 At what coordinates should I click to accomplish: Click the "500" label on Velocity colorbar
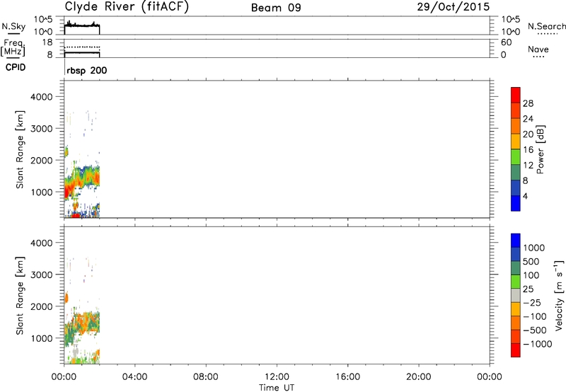pyautogui.click(x=531, y=262)
